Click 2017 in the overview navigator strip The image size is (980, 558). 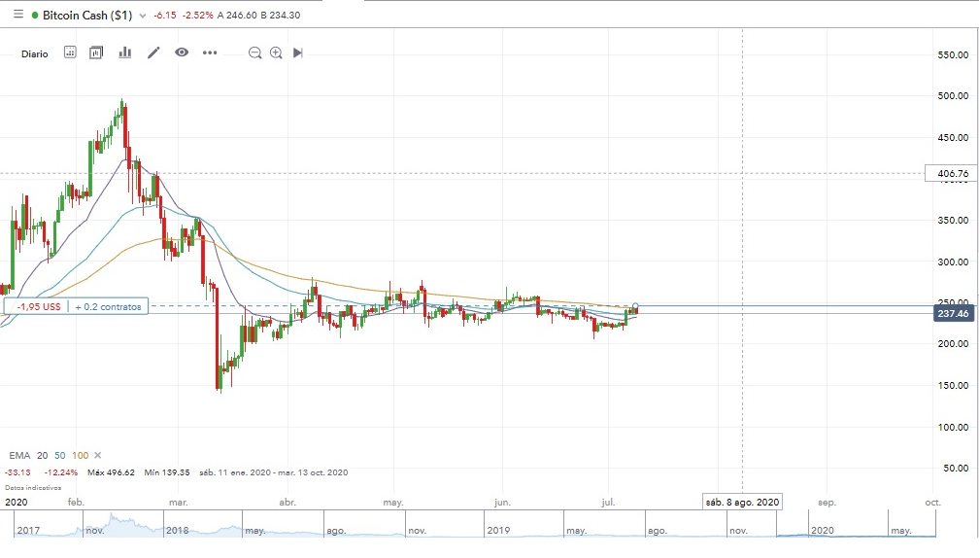point(28,530)
